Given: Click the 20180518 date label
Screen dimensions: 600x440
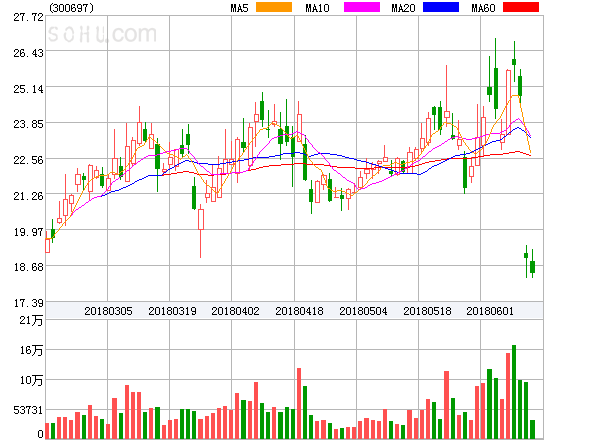Looking at the screenshot, I should 427,311.
